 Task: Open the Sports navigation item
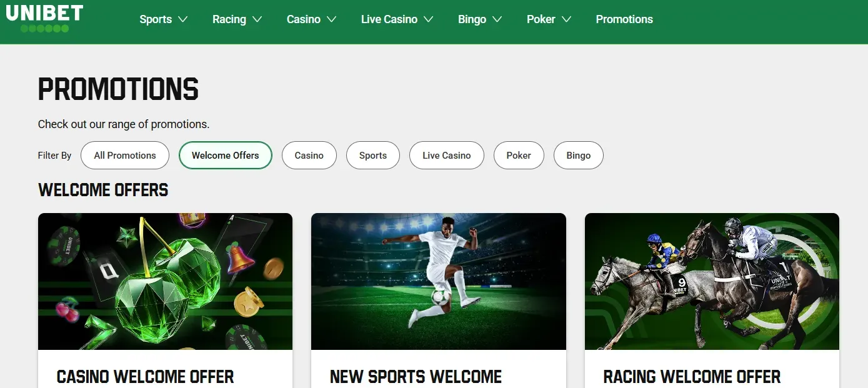pyautogui.click(x=156, y=19)
